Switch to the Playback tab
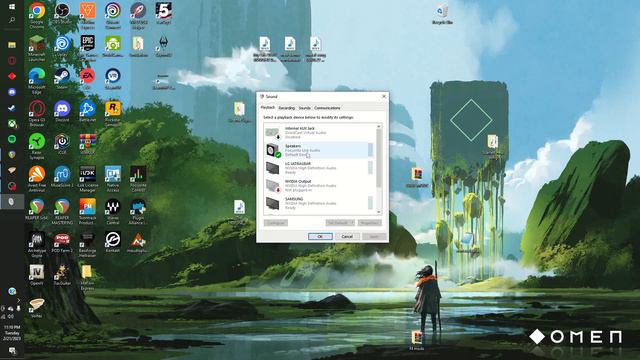The width and height of the screenshot is (640, 360). click(268, 108)
